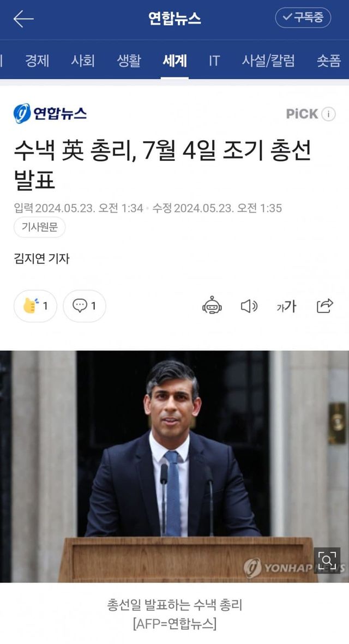Toggle the thumbs-up reaction button
349x644 pixels.
35,305
